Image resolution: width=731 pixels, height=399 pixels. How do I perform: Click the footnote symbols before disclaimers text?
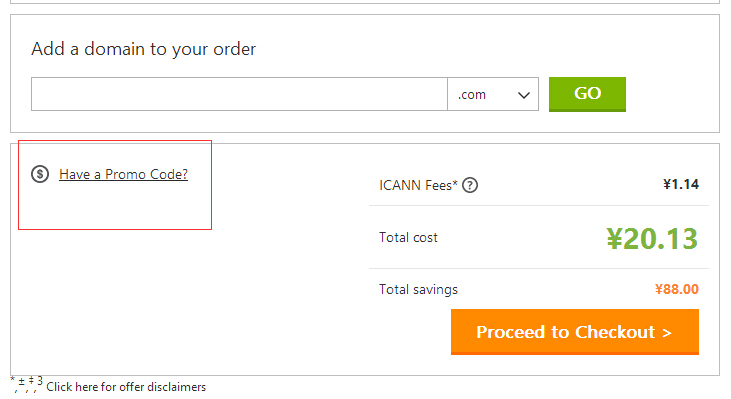[x=27, y=384]
